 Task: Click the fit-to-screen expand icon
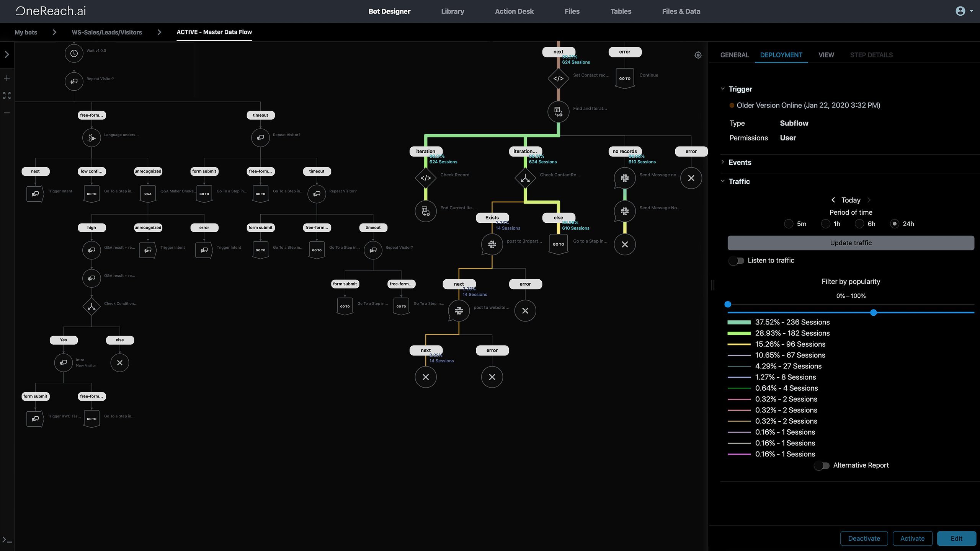pyautogui.click(x=7, y=96)
